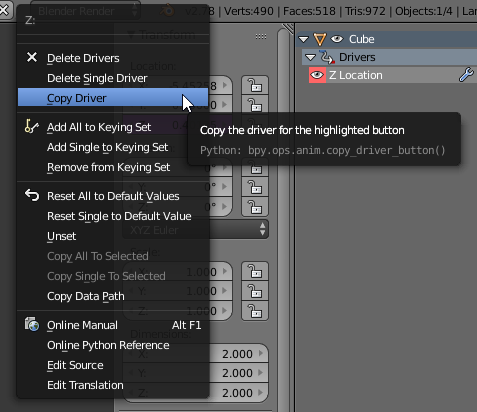Choose Edit Translation entry

tap(113, 385)
